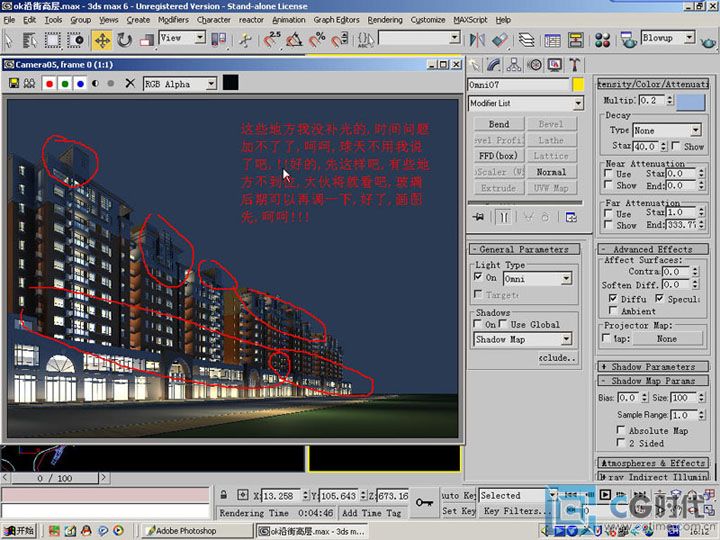720x540 pixels.
Task: Enable Shadows On checkbox
Action: 478,324
